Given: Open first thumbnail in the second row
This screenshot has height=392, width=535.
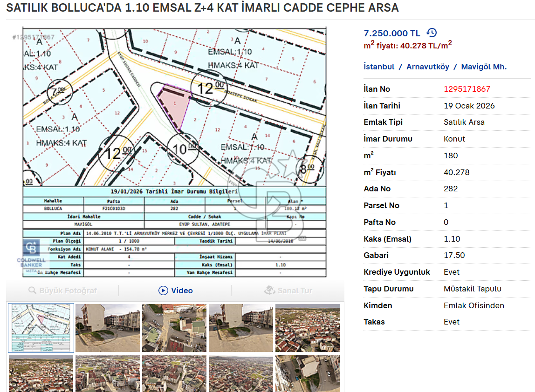Looking at the screenshot, I should coord(41,373).
